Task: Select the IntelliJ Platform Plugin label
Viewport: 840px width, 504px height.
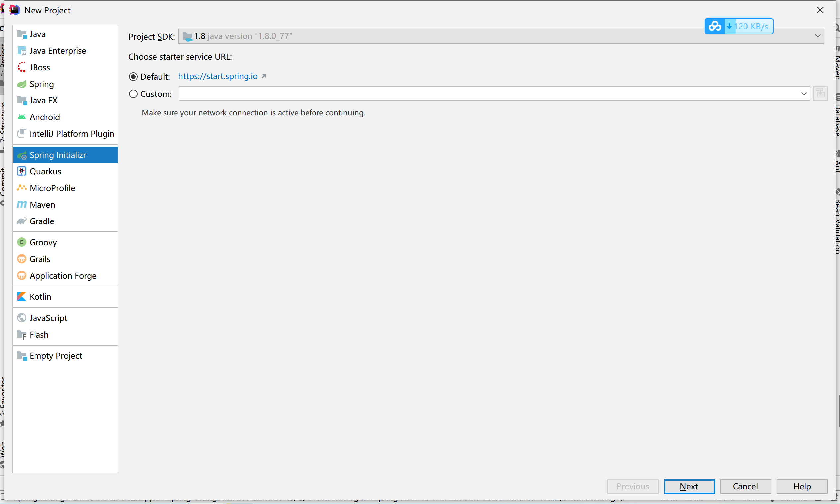Action: [72, 134]
